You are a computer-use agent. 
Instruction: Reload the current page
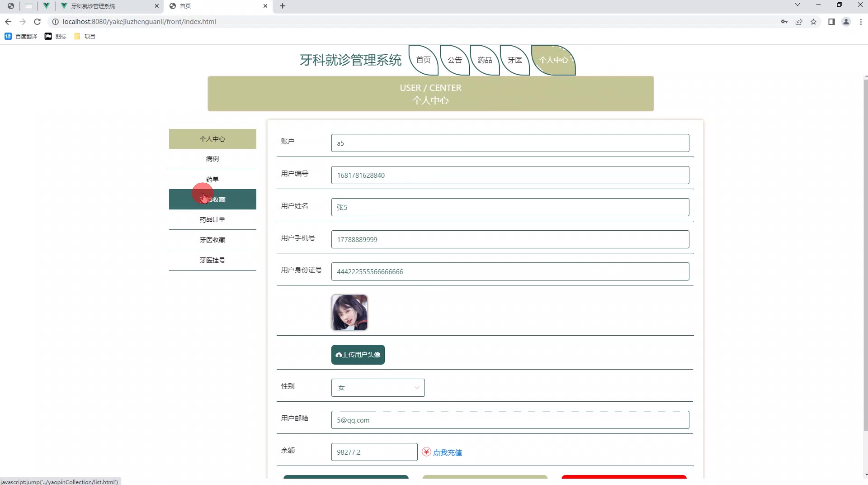coord(38,22)
